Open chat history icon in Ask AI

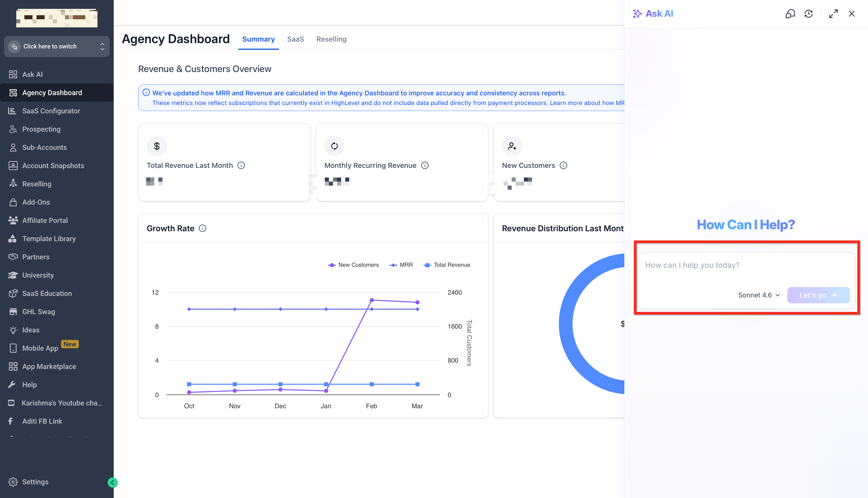[x=808, y=14]
